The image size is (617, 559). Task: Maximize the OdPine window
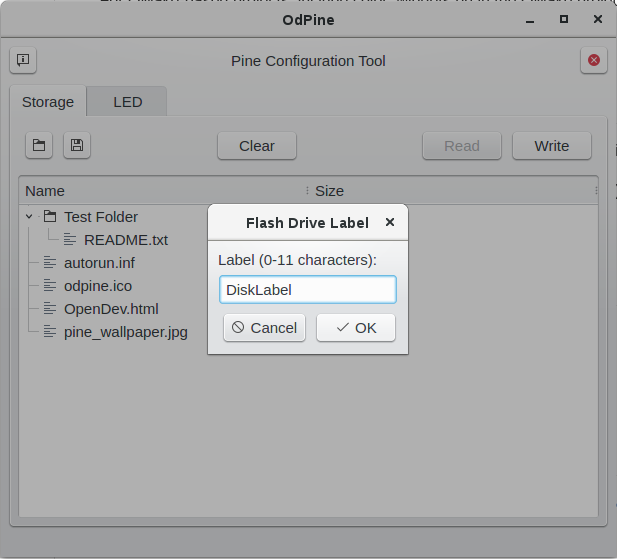coord(564,19)
